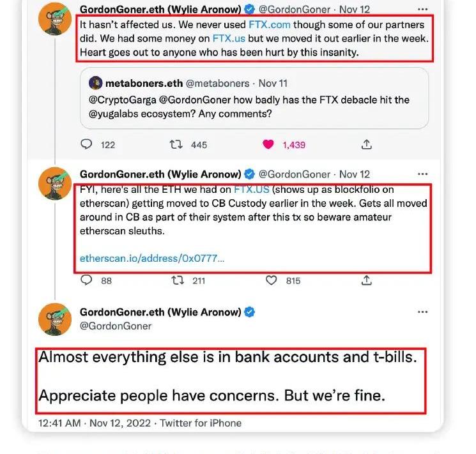Screen dimensions: 476x454
Task: Open more options on the second tweet
Action: click(422, 174)
